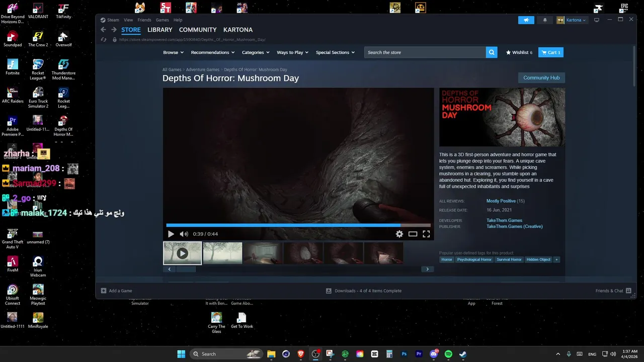
Task: Click the Adventure Games breadcrumb
Action: (x=203, y=69)
